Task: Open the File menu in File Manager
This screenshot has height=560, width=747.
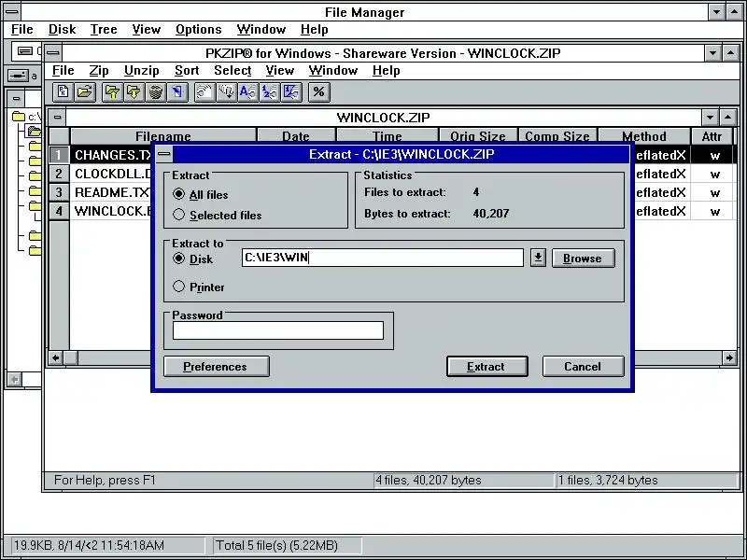Action: point(22,30)
